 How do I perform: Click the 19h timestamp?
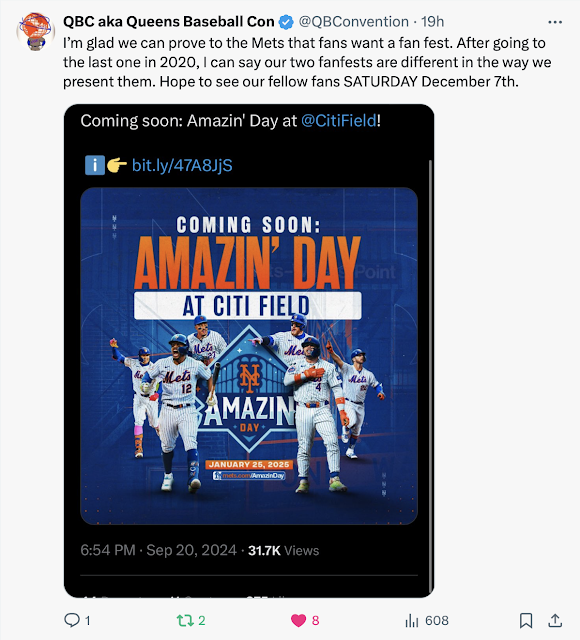click(x=433, y=22)
